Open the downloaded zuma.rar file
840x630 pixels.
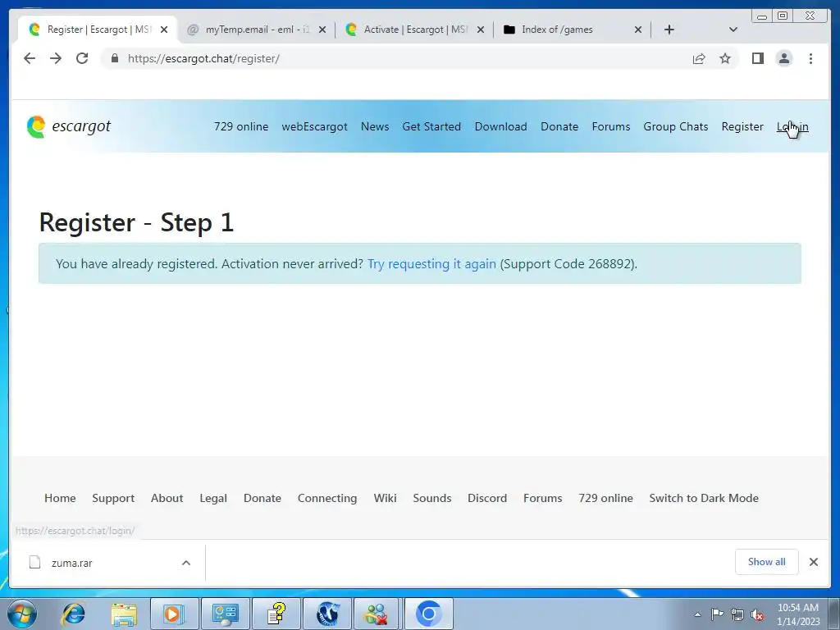click(x=72, y=563)
